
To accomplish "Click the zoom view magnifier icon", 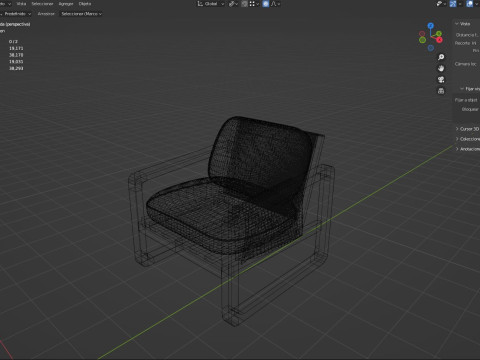I will pyautogui.click(x=441, y=57).
